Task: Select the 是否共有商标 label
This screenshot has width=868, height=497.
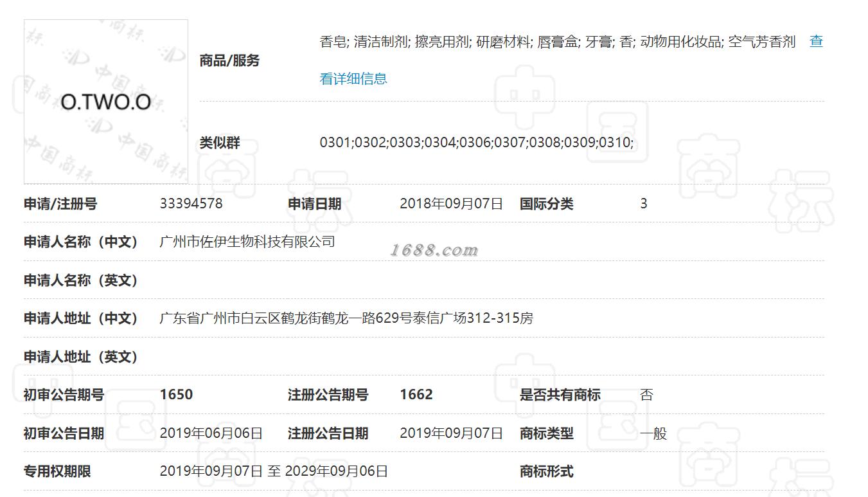Action: pyautogui.click(x=560, y=395)
